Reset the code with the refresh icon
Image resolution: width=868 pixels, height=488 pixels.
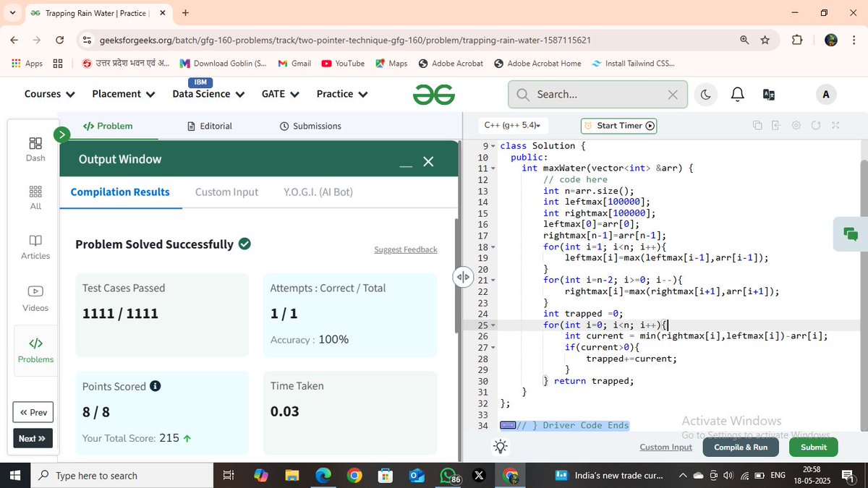[x=816, y=126]
